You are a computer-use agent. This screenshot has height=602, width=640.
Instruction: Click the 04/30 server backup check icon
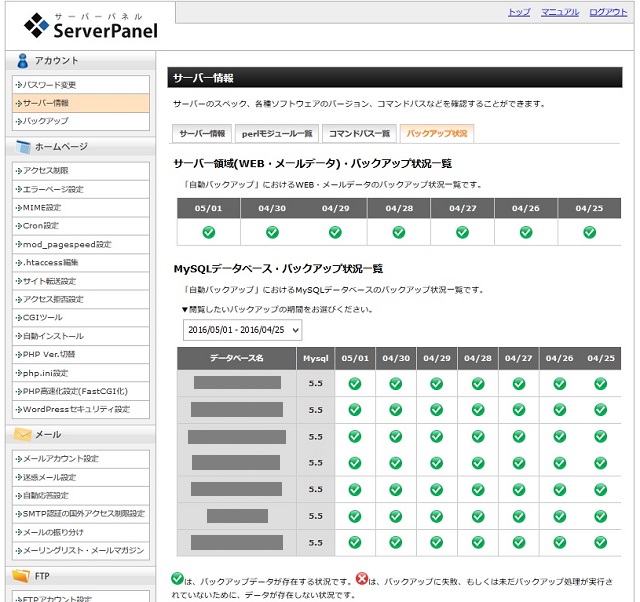272,232
